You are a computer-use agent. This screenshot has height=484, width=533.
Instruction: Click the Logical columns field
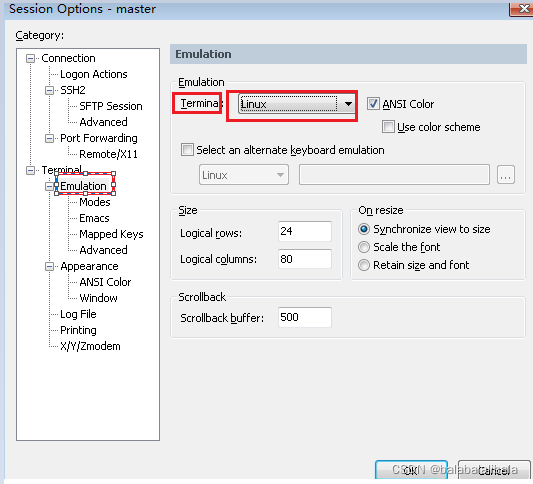point(305,259)
